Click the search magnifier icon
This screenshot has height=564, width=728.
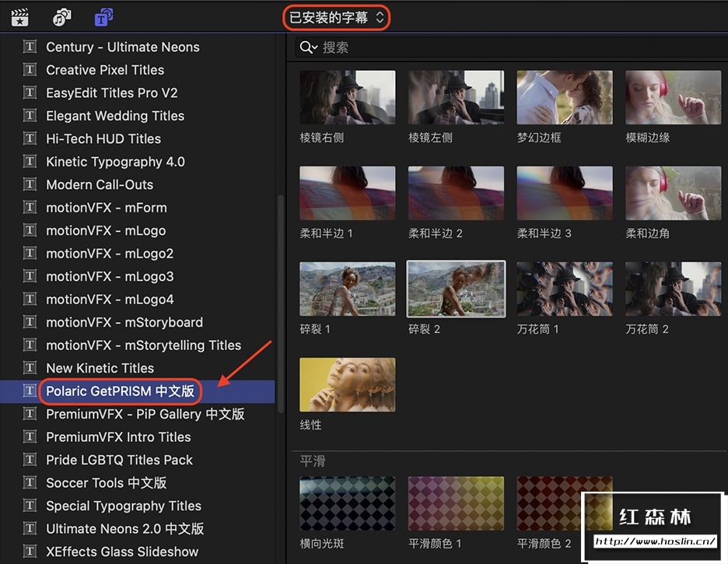[308, 47]
